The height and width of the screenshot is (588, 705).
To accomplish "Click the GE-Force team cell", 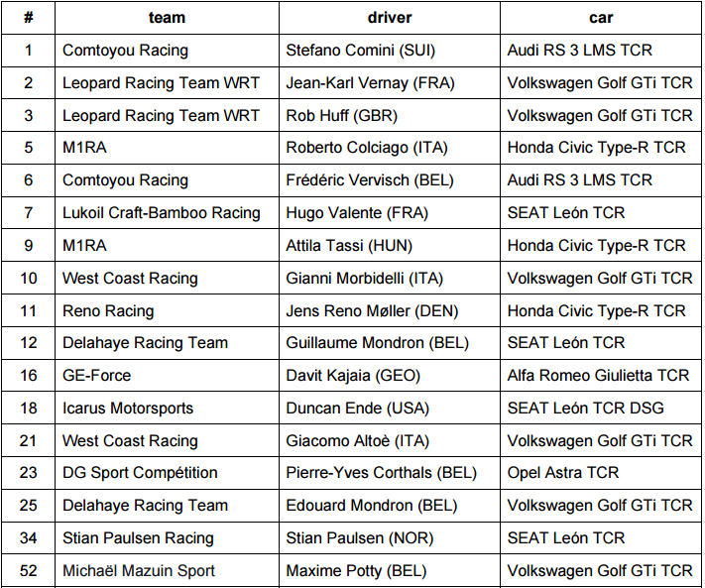I will [x=167, y=376].
